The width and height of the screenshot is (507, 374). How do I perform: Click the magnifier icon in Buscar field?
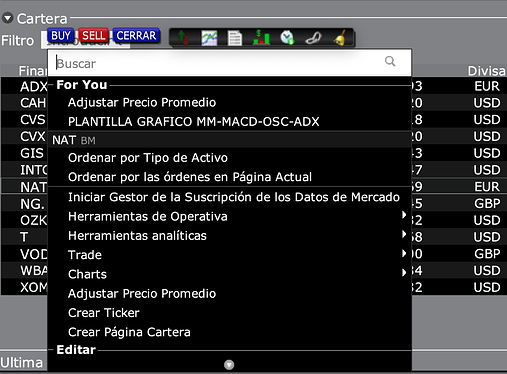pyautogui.click(x=390, y=61)
